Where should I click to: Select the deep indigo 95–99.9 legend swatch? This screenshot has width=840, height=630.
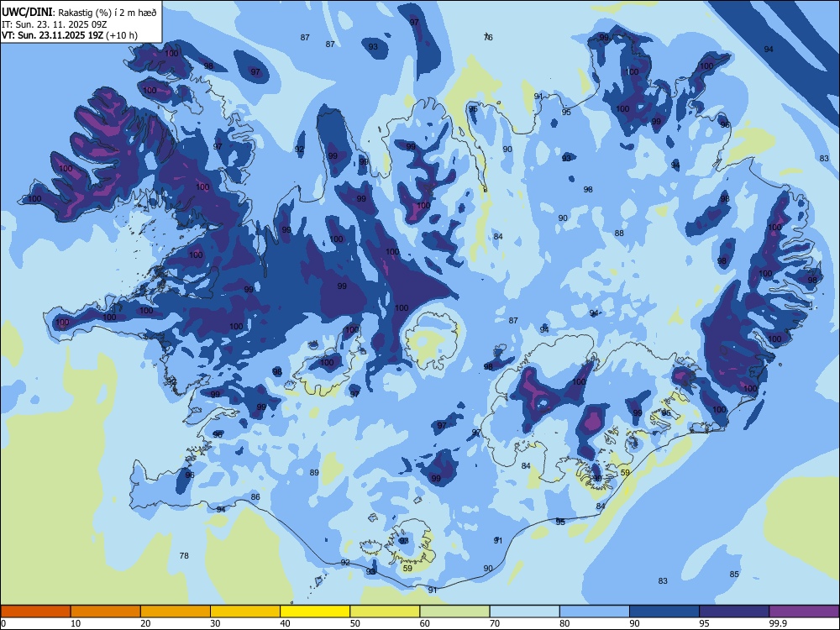coord(734,612)
